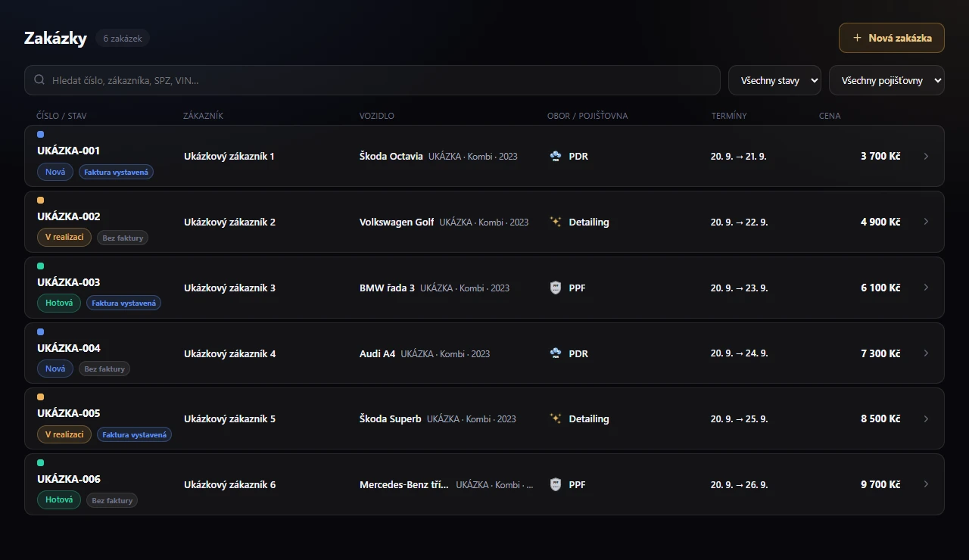Open the Všechny stavy dropdown

pyautogui.click(x=774, y=80)
